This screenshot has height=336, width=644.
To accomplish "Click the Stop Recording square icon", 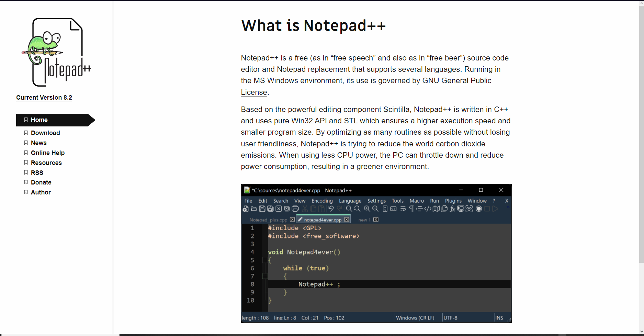I will [x=487, y=209].
